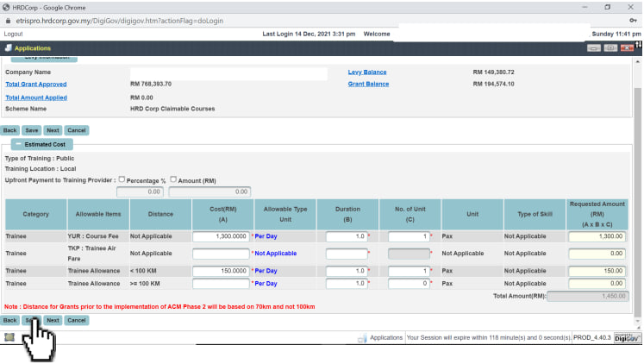The image size is (644, 364).
Task: Click the >= 100 KM allowance cost field
Action: pos(221,284)
